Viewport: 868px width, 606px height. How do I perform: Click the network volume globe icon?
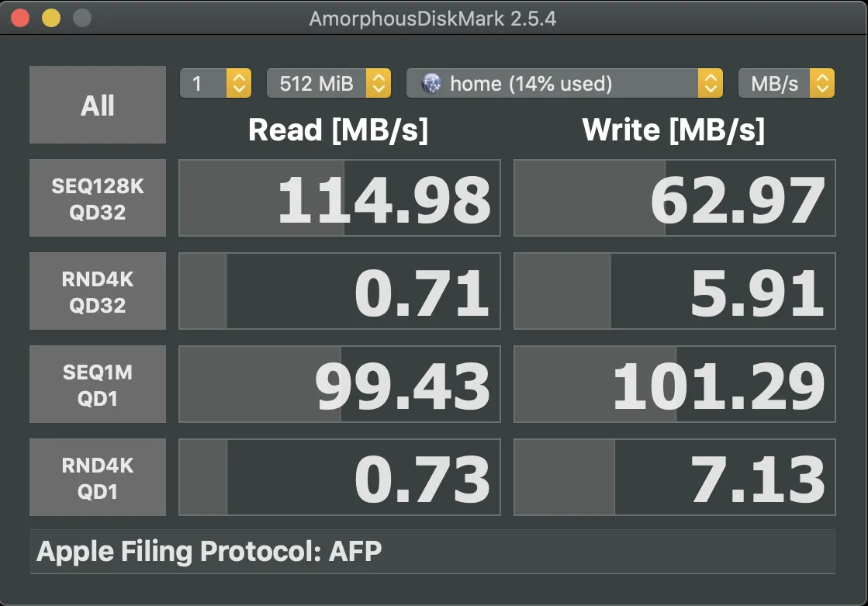click(x=431, y=84)
